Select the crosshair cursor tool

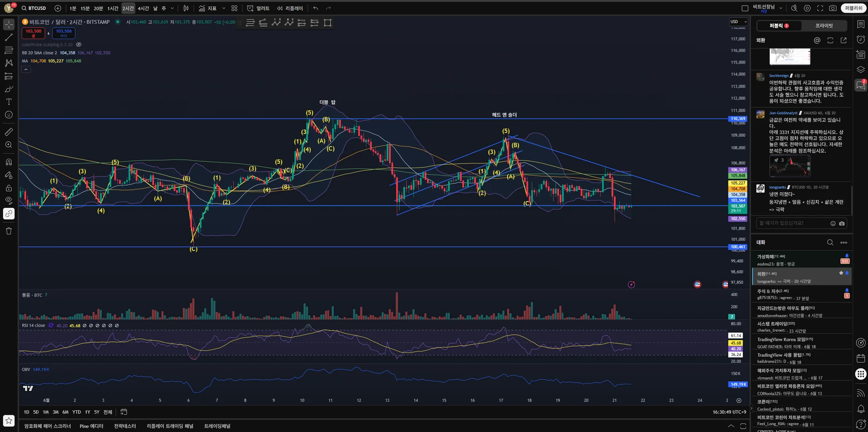point(9,24)
